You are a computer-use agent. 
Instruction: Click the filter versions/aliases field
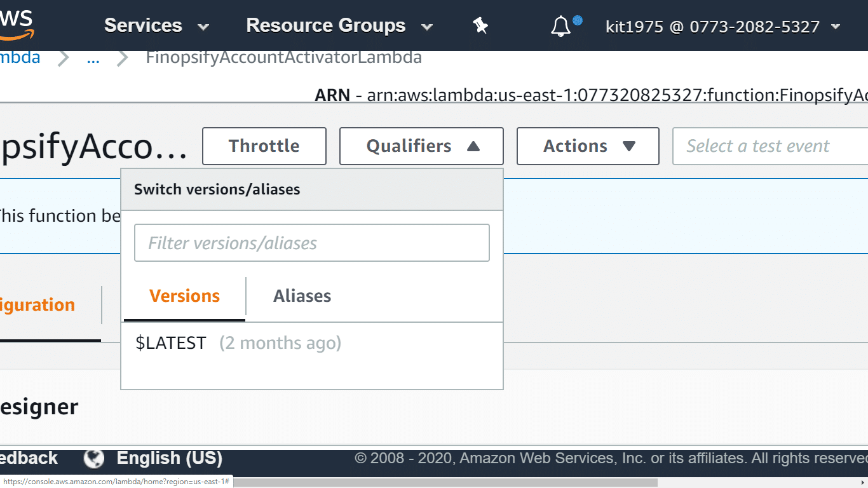tap(311, 242)
